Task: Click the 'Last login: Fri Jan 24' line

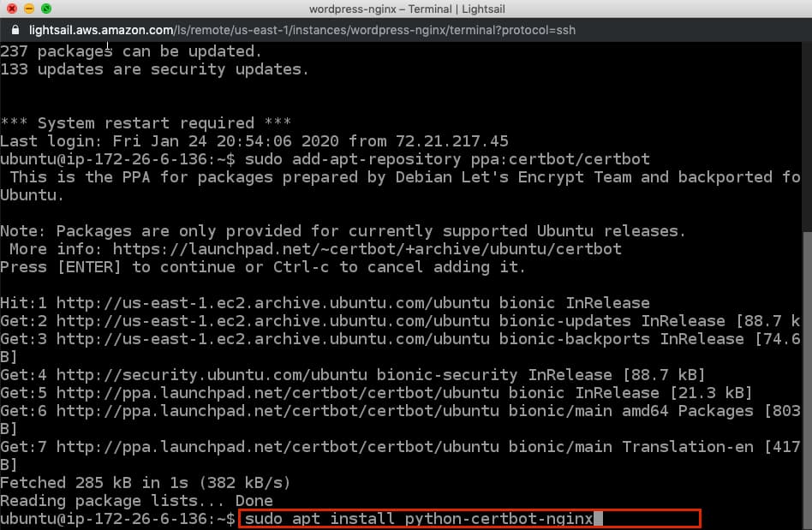Action: pyautogui.click(x=254, y=140)
